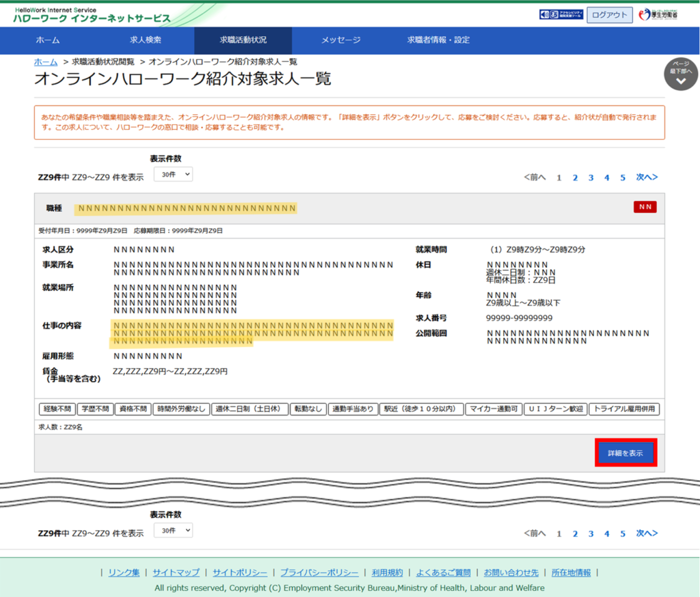Click the よくあるご質問 footer link
Image resolution: width=700 pixels, height=597 pixels.
click(443, 572)
